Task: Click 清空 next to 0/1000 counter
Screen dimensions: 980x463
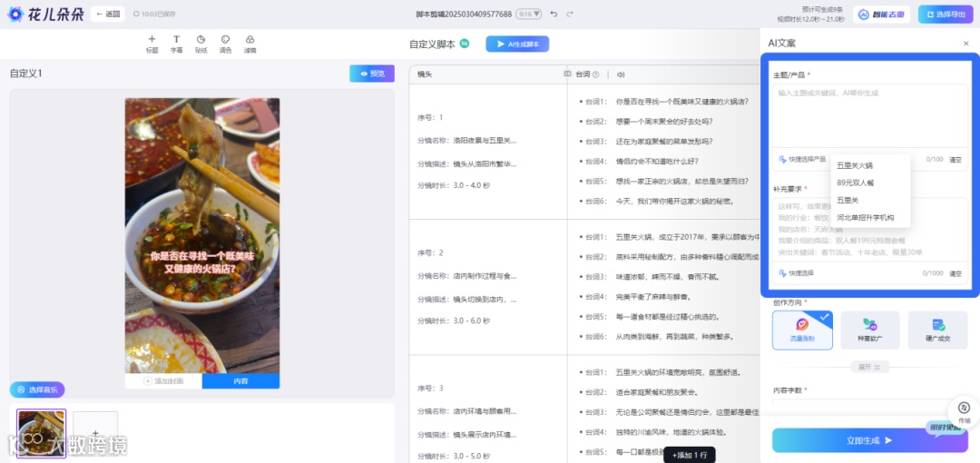Action: (955, 273)
